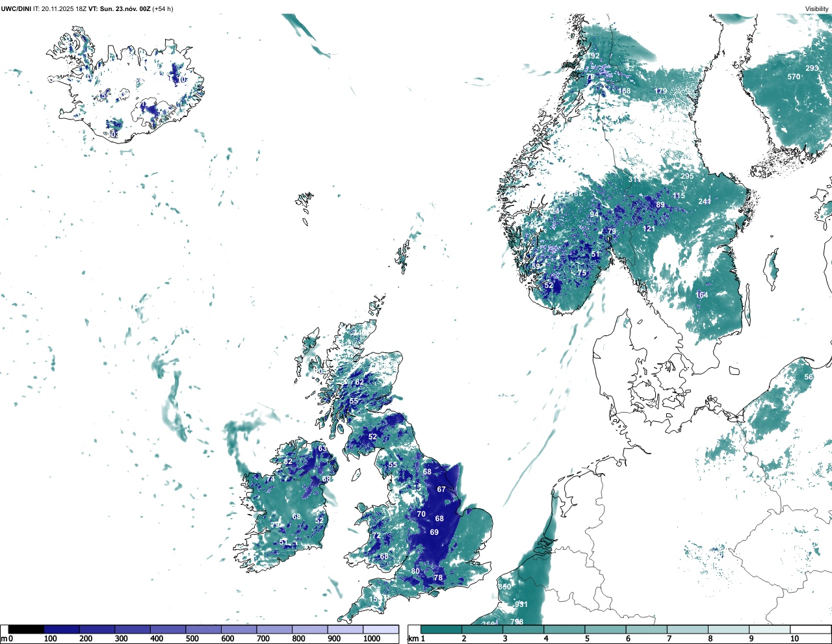
Task: Click the 63 value in Northern Ireland
Action: coord(322,448)
